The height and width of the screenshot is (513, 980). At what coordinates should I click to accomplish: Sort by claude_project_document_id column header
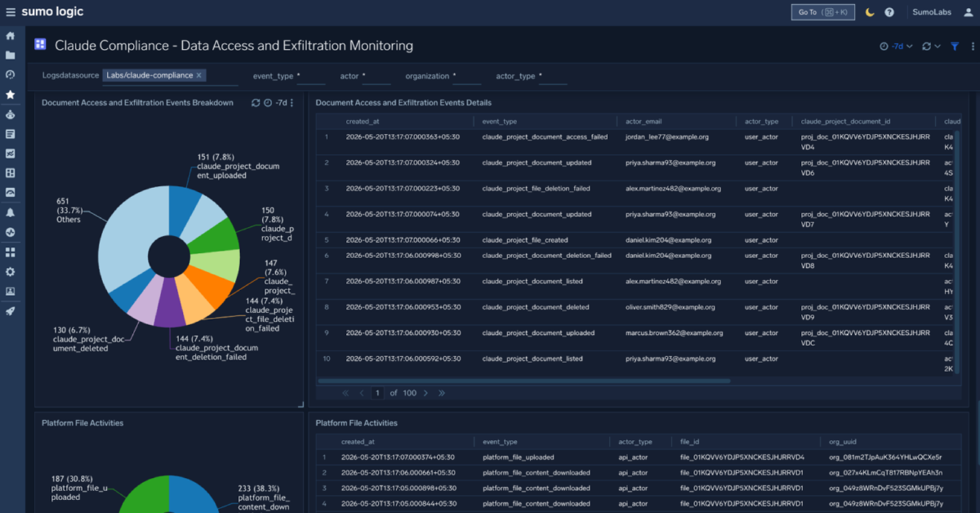pos(845,121)
